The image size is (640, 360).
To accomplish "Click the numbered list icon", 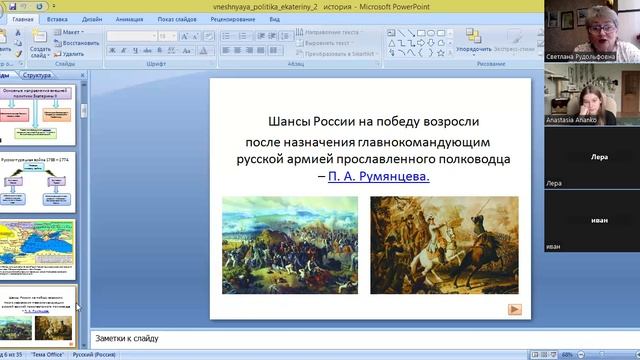I will point(244,36).
